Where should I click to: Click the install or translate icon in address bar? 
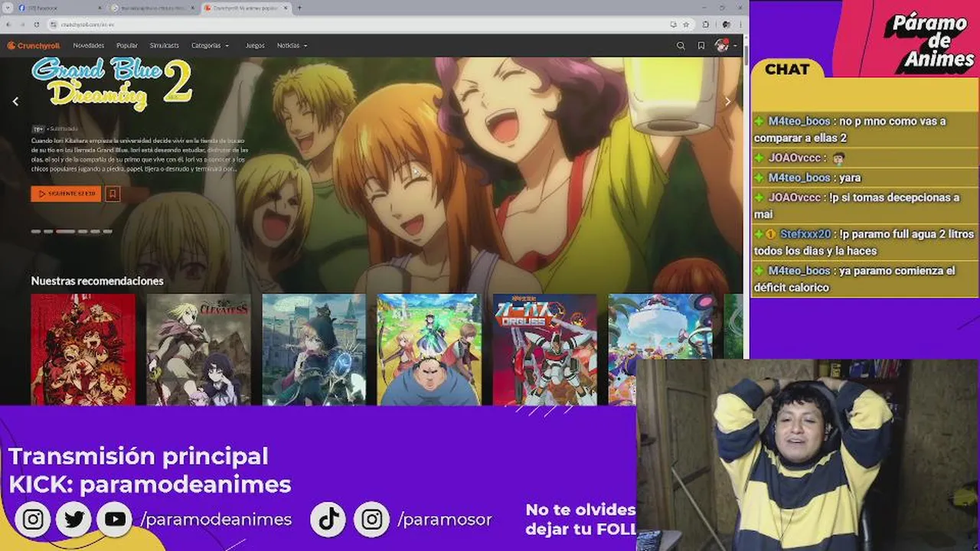672,24
